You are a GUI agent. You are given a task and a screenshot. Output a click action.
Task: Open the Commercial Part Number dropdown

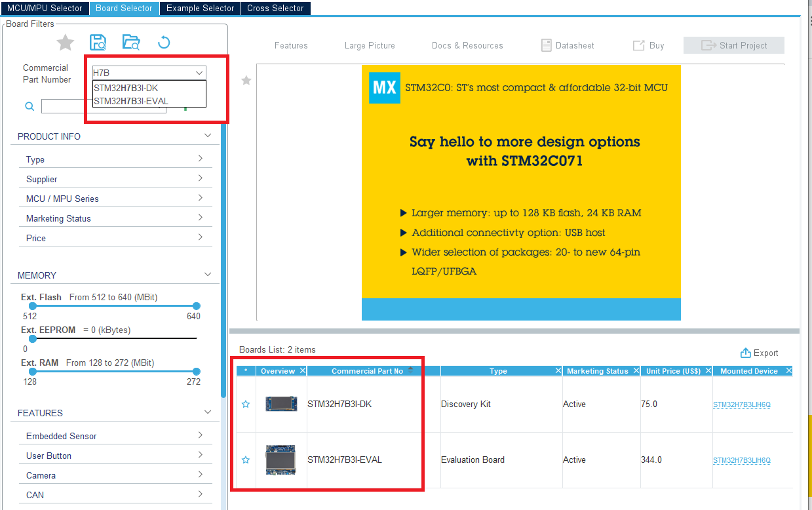(200, 72)
